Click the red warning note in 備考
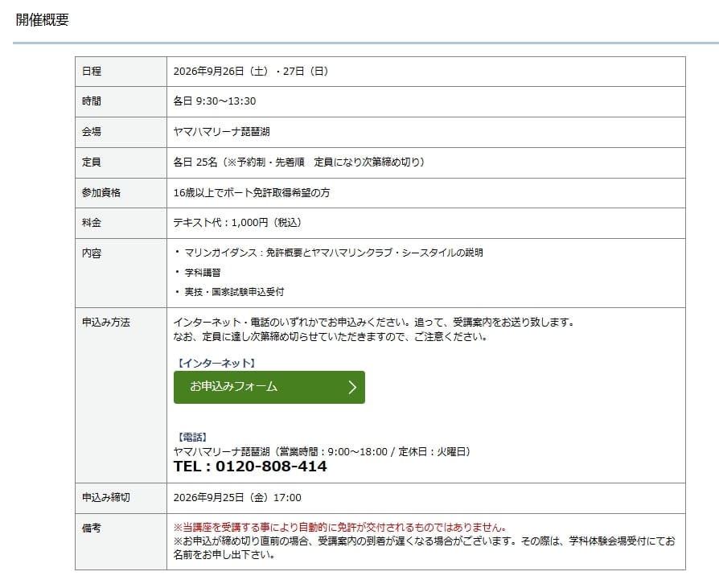This screenshot has height=588, width=719. pos(340,528)
